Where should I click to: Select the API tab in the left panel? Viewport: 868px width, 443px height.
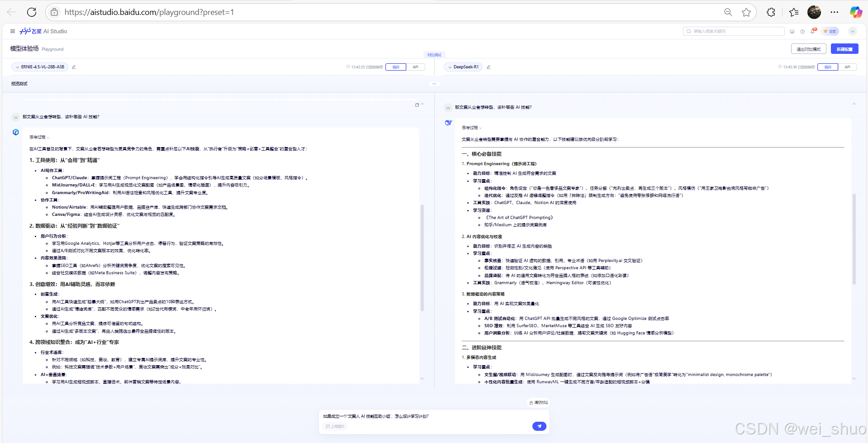point(416,67)
